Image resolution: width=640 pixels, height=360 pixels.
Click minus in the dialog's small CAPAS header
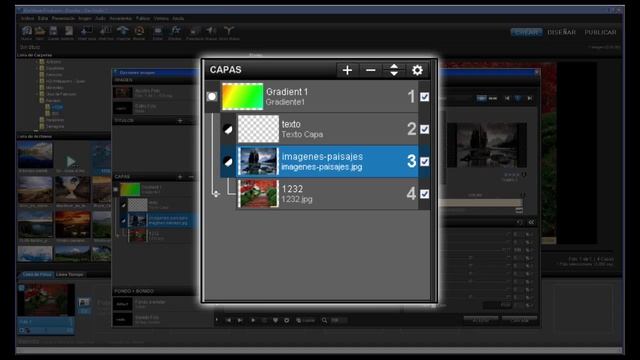(191, 177)
